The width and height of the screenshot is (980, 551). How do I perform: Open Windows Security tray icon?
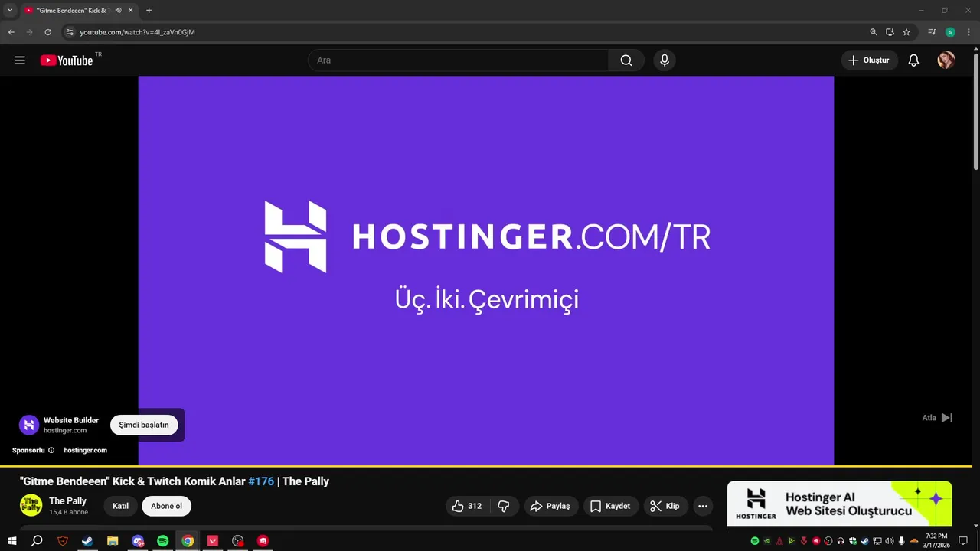(x=853, y=541)
